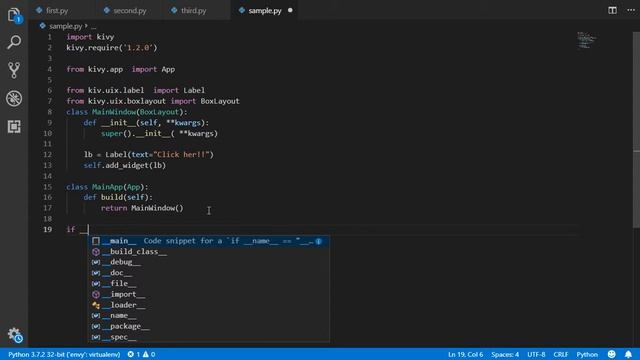Choose the __loader__ suggestion
640x360 pixels.
coord(209,305)
